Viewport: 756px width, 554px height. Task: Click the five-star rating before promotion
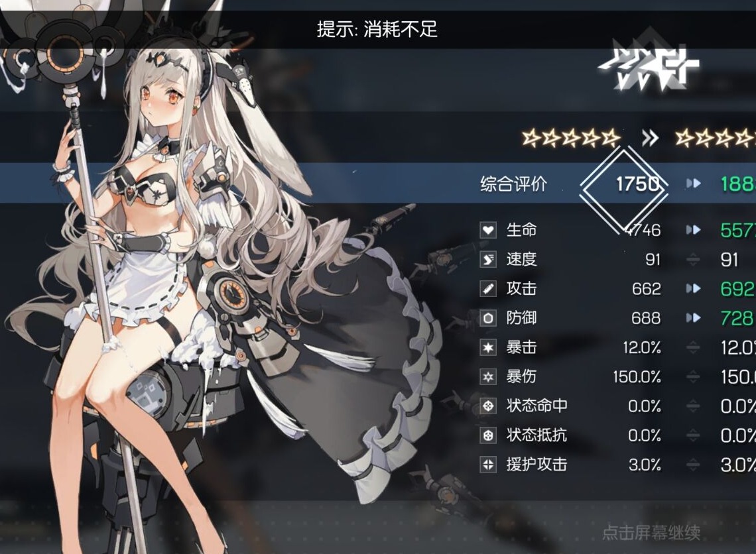(572, 138)
